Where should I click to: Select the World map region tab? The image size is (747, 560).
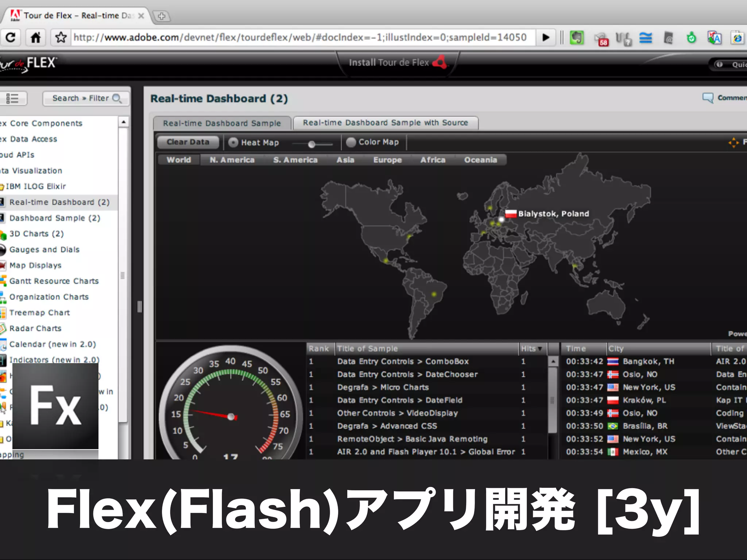coord(179,160)
